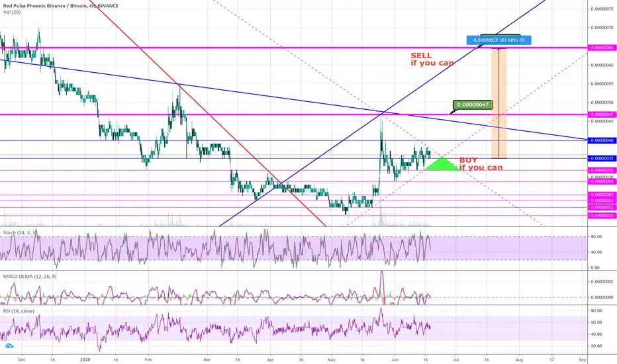Click the magenta 0.00000032 axis price label
The width and height of the screenshot is (617, 364).
tap(602, 170)
